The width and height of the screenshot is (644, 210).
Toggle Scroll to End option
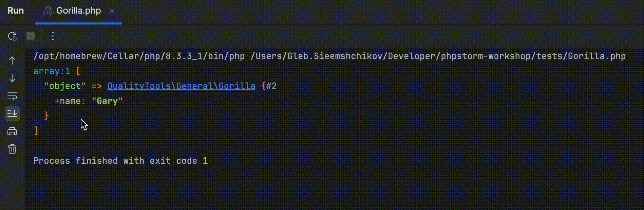12,113
